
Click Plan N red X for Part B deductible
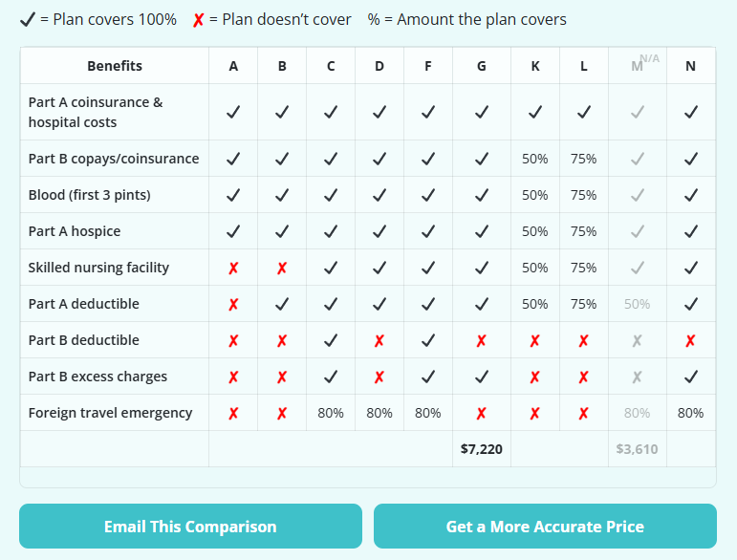(x=690, y=340)
